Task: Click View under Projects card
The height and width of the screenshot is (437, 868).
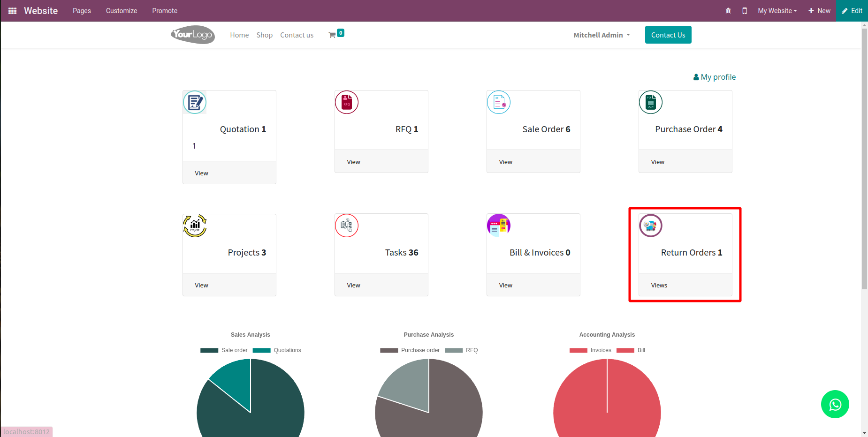Action: pyautogui.click(x=202, y=285)
